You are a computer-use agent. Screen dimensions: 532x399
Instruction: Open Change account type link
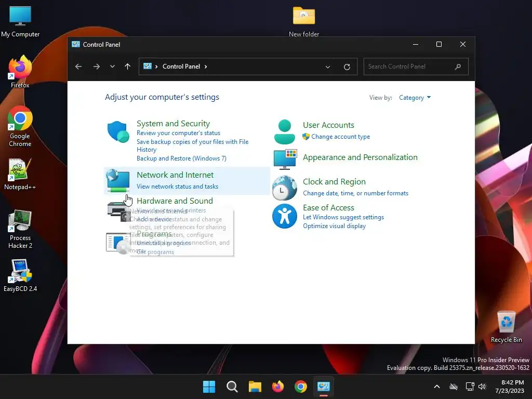[x=341, y=137]
